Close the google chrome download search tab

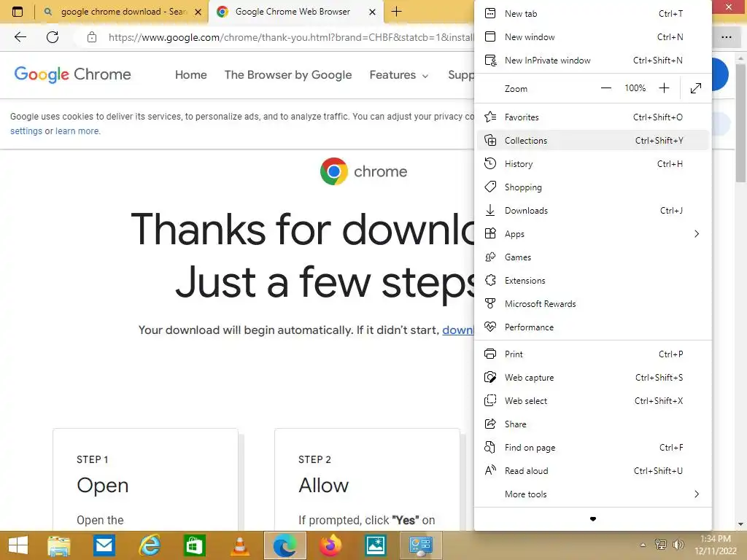pyautogui.click(x=198, y=12)
